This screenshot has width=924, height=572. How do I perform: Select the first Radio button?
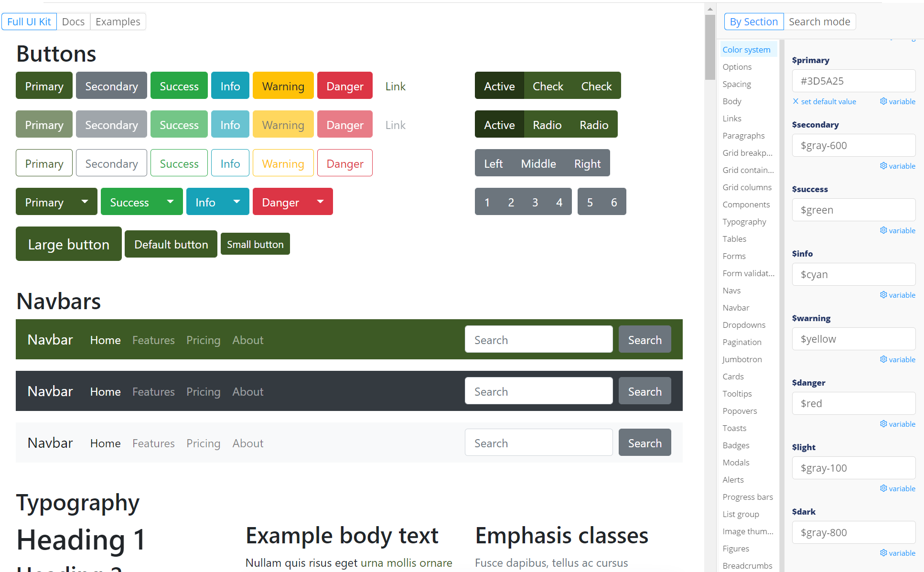(547, 124)
